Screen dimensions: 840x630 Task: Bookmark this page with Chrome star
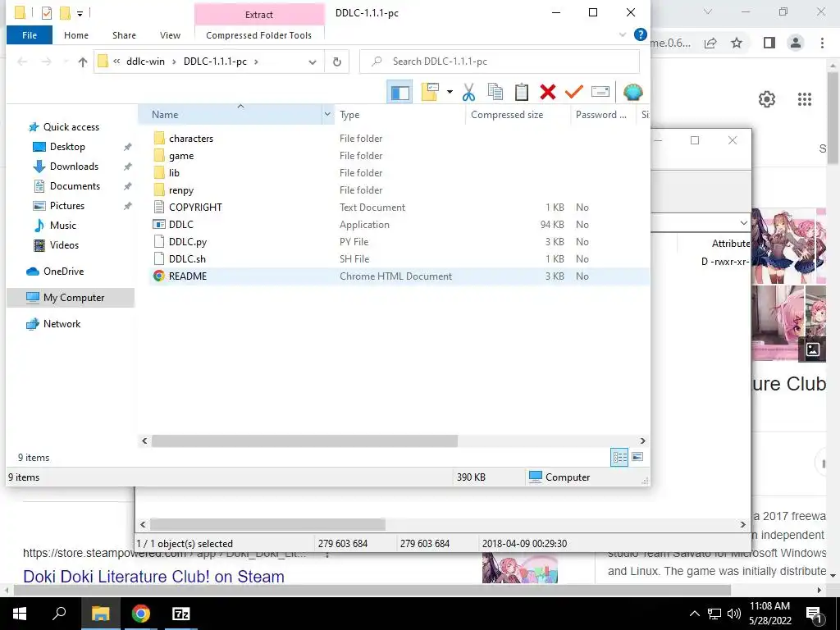coord(737,43)
